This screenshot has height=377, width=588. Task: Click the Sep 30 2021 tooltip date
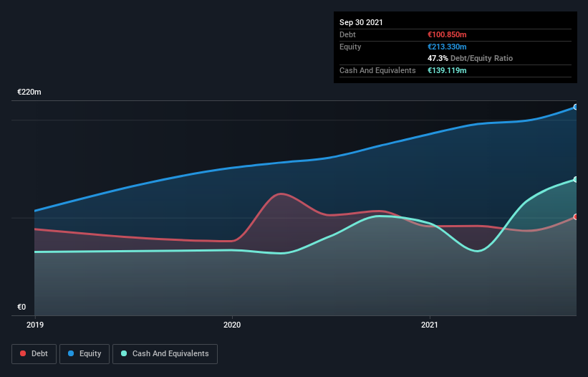pos(361,22)
